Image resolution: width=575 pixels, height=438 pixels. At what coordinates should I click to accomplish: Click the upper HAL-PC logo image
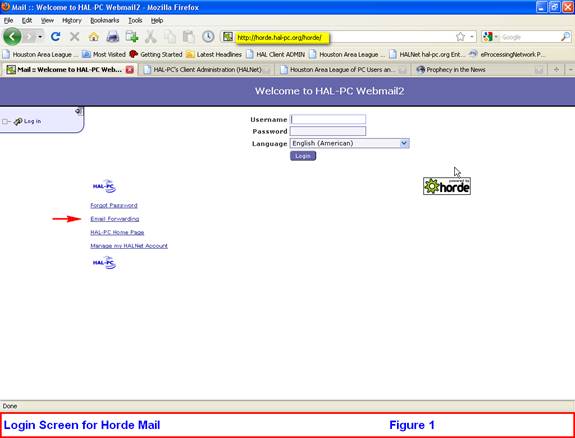pos(105,186)
